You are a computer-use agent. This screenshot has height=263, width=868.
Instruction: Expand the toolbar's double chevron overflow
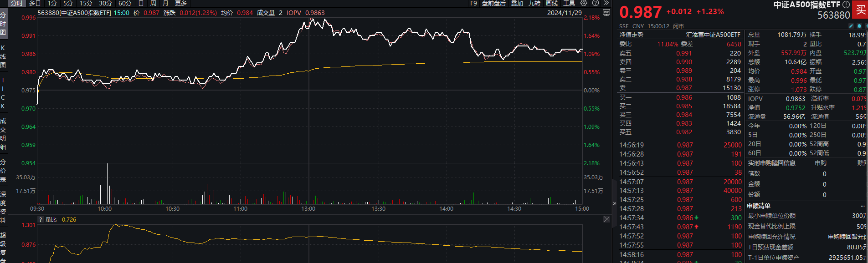pyautogui.click(x=606, y=3)
